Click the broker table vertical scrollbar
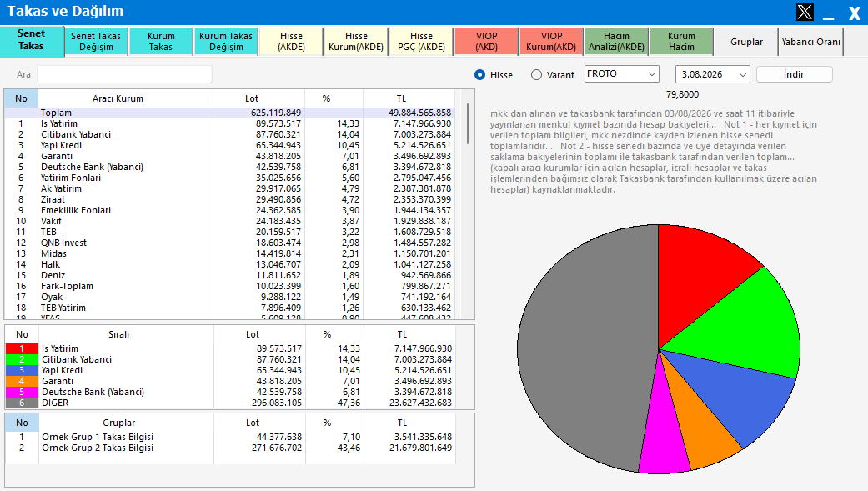868x491 pixels. (467, 124)
